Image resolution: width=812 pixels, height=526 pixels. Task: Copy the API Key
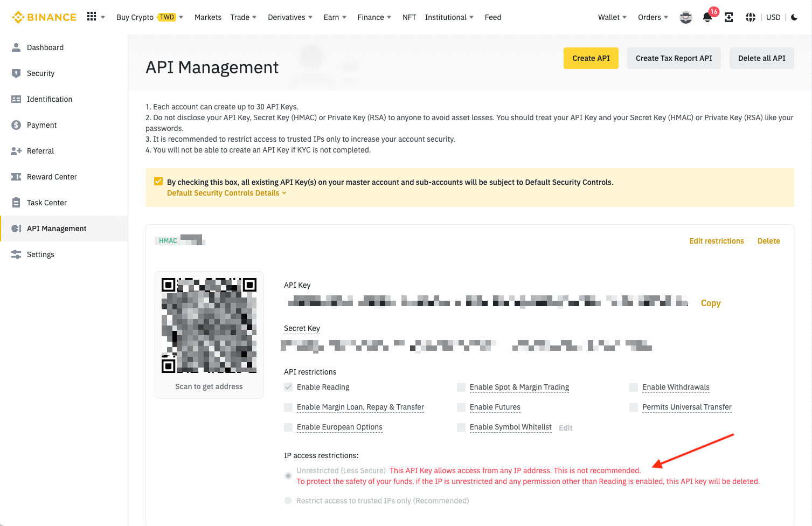coord(711,303)
